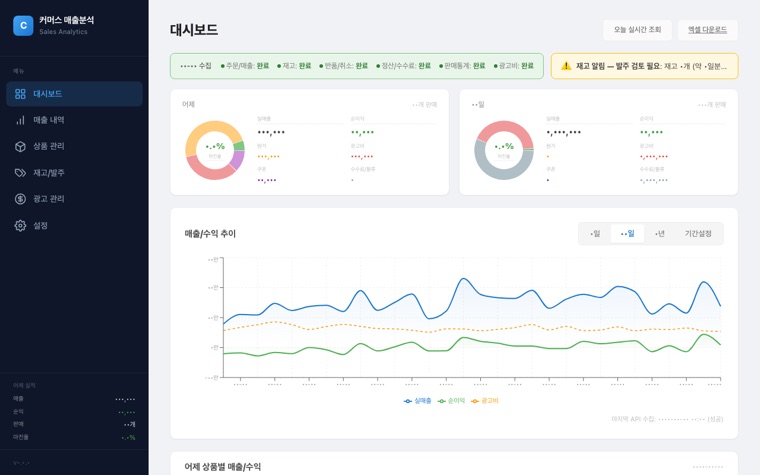This screenshot has height=475, width=760.
Task: Click the 재고 알림 warning banner
Action: pos(645,66)
